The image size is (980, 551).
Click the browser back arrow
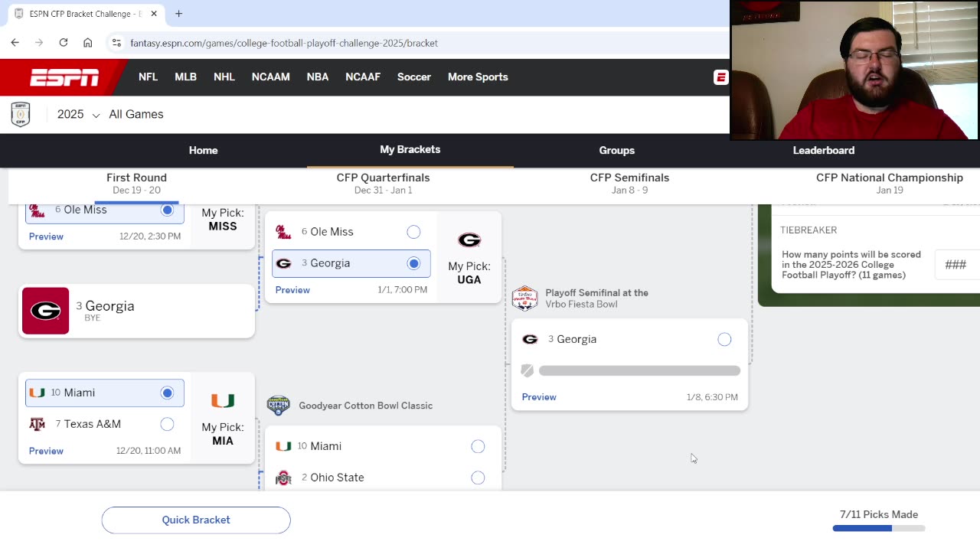[x=15, y=43]
